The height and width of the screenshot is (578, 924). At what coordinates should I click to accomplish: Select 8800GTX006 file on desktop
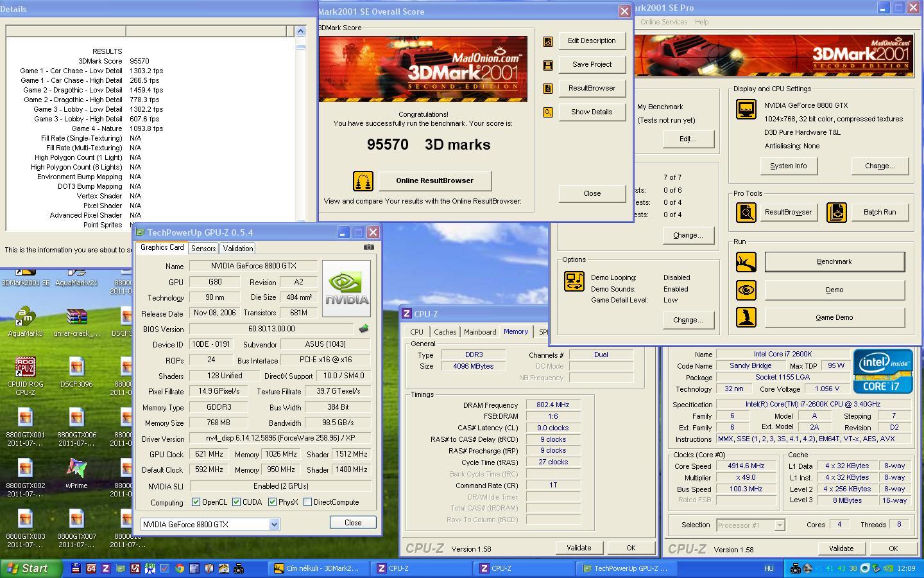[x=76, y=427]
